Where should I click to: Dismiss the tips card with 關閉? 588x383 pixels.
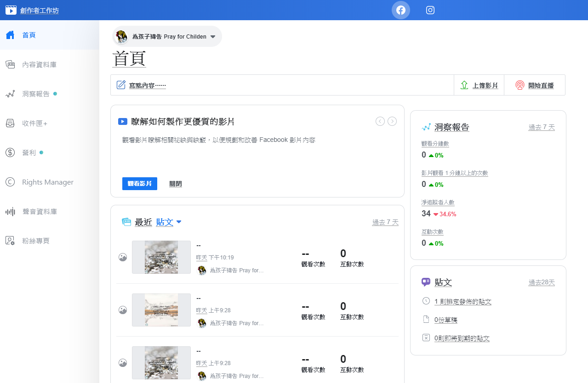point(176,184)
